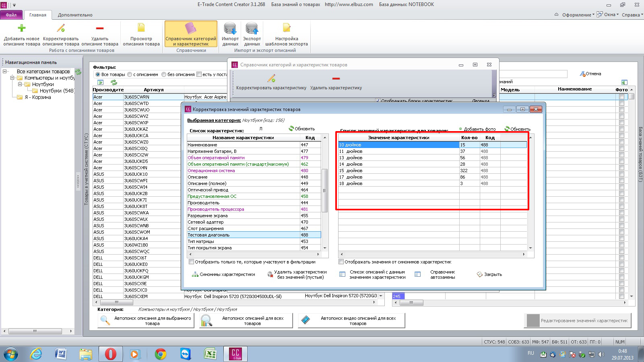Collapse Все категории товаров tree node
Screen dimensions: 644x362
(x=4, y=72)
